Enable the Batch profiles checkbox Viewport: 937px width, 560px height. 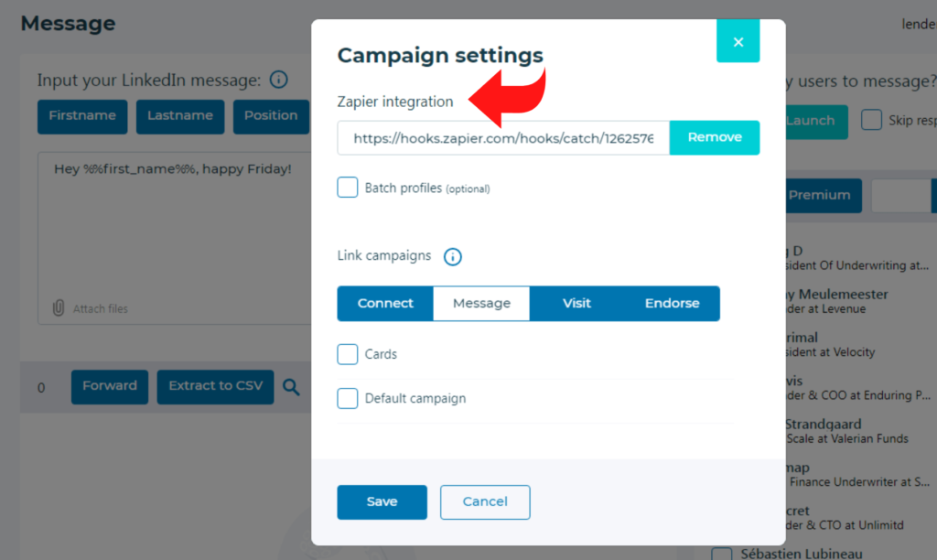[x=347, y=187]
